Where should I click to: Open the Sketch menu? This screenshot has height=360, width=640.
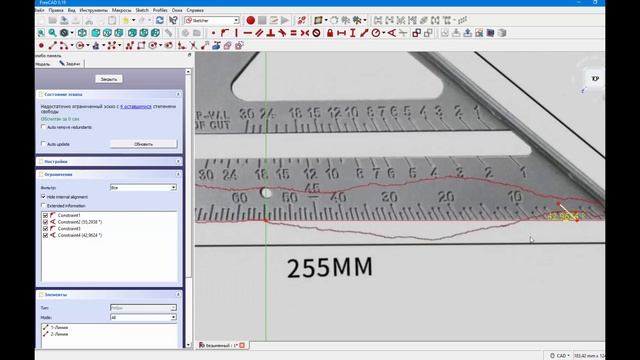[142, 10]
